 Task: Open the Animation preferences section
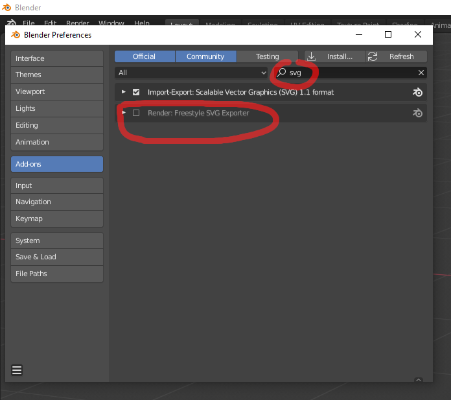(x=57, y=142)
